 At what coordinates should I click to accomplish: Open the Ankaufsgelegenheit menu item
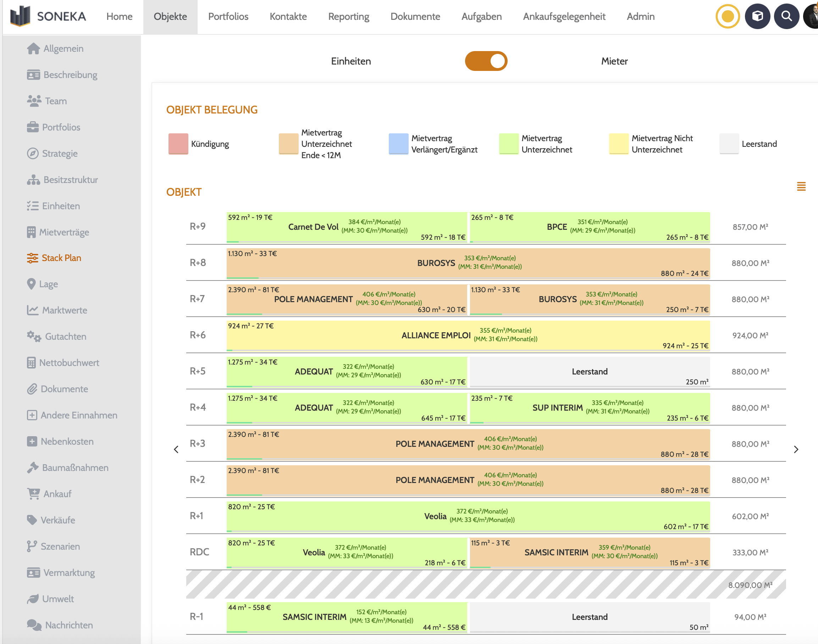pos(564,17)
